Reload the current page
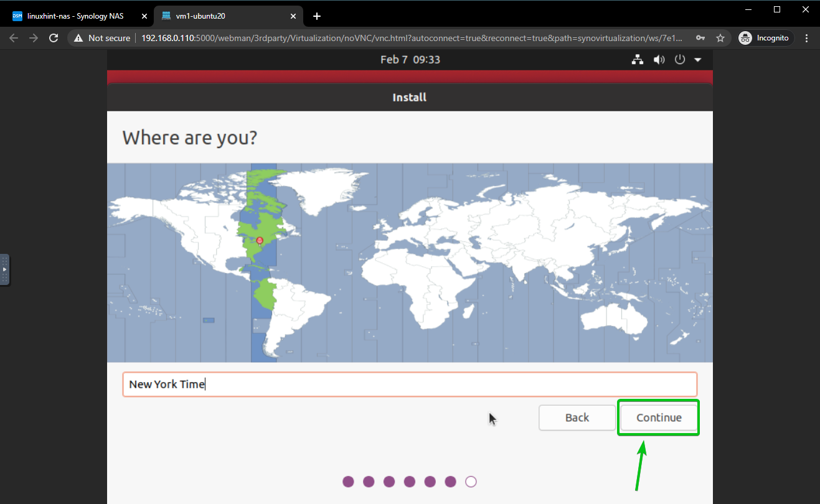Viewport: 820px width, 504px height. coord(54,38)
